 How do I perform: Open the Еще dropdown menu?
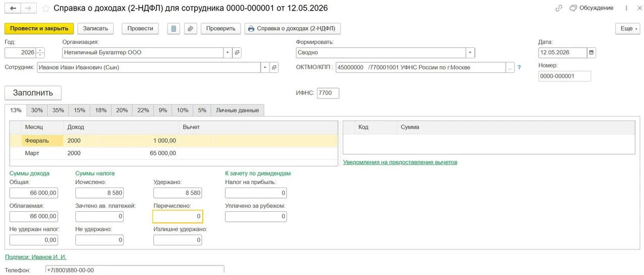[627, 29]
